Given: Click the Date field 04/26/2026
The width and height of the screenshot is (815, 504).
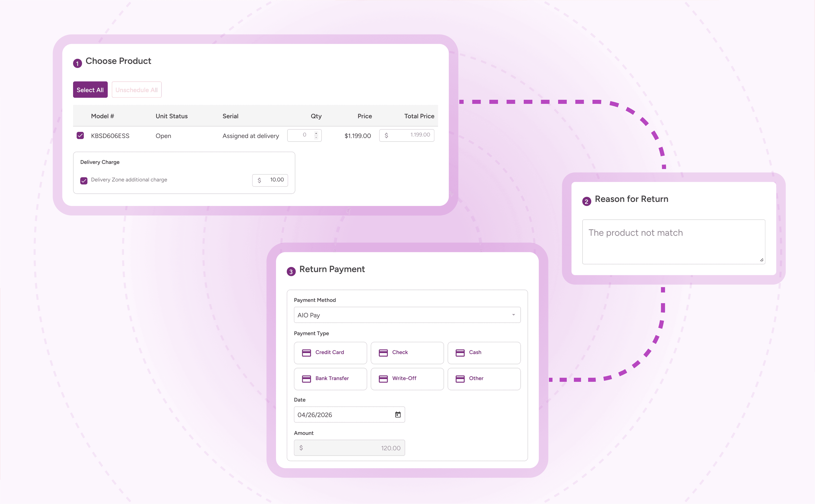Looking at the screenshot, I should 349,414.
